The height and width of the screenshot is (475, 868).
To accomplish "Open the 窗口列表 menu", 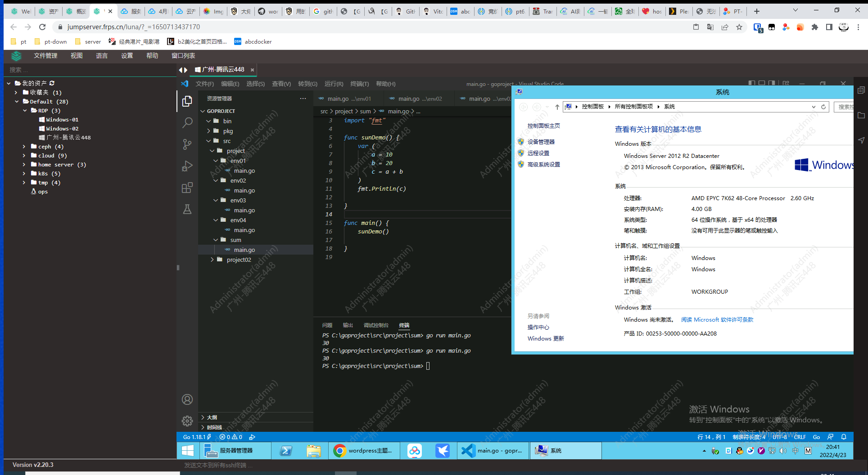I will [x=183, y=56].
